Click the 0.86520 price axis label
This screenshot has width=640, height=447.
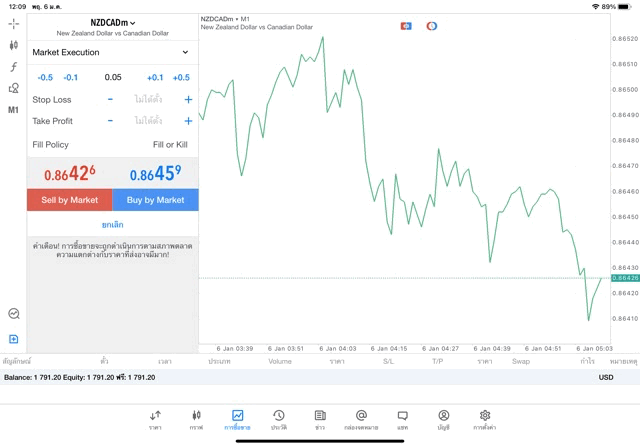(625, 39)
